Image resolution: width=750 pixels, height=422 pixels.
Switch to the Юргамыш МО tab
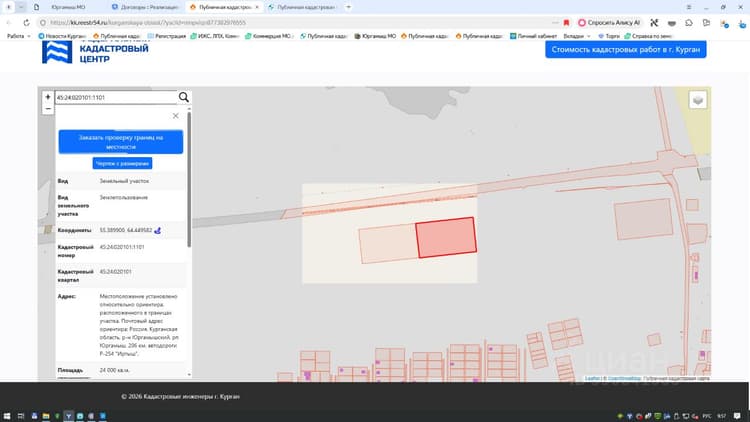click(x=68, y=7)
